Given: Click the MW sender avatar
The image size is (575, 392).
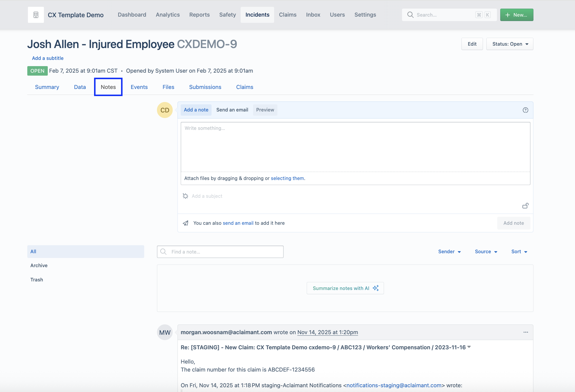Looking at the screenshot, I should click(165, 332).
